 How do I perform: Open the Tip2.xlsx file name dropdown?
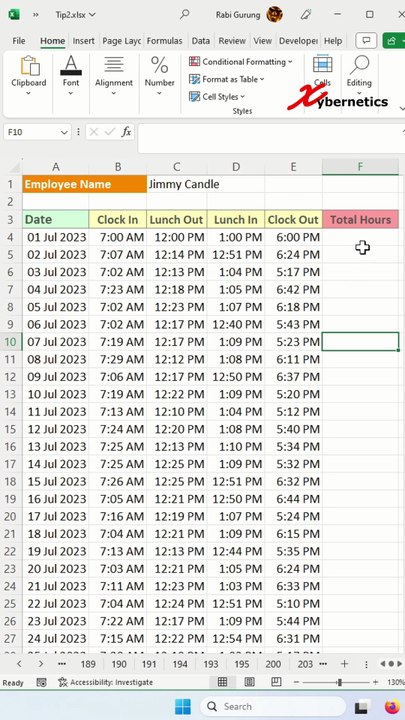75,15
